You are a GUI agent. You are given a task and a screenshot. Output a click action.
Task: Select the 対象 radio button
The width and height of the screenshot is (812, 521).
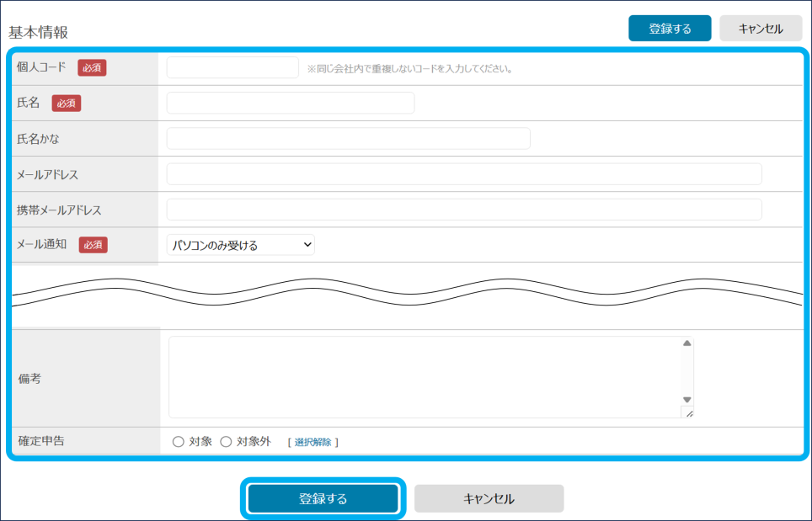179,442
